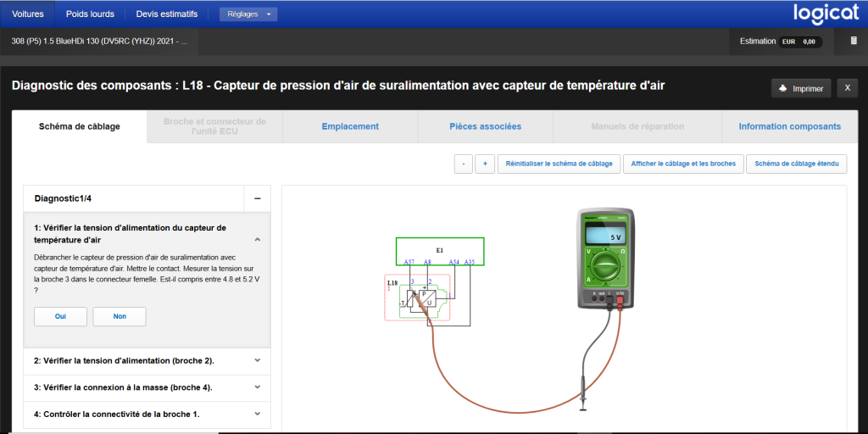Click the multimeter rotary dial
Viewport: 868px width, 434px height.
coord(604,269)
